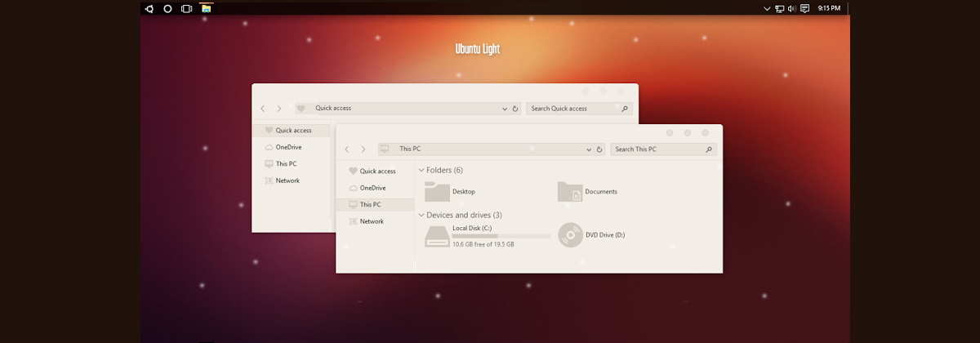Open address history dropdown in Quick access window
Image resolution: width=980 pixels, height=343 pixels.
(x=505, y=109)
